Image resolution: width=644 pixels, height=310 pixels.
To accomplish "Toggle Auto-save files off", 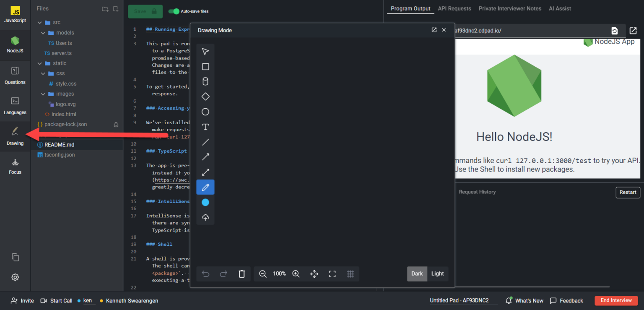I will click(x=174, y=11).
